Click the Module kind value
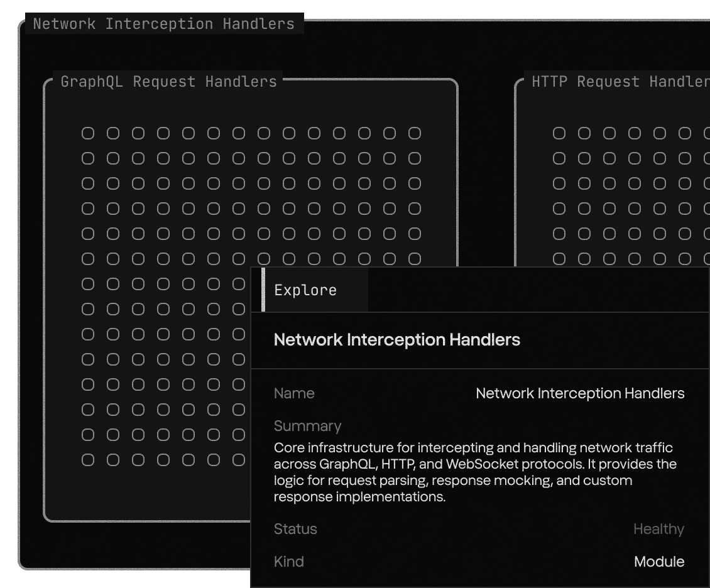This screenshot has width=710, height=588. 659,561
